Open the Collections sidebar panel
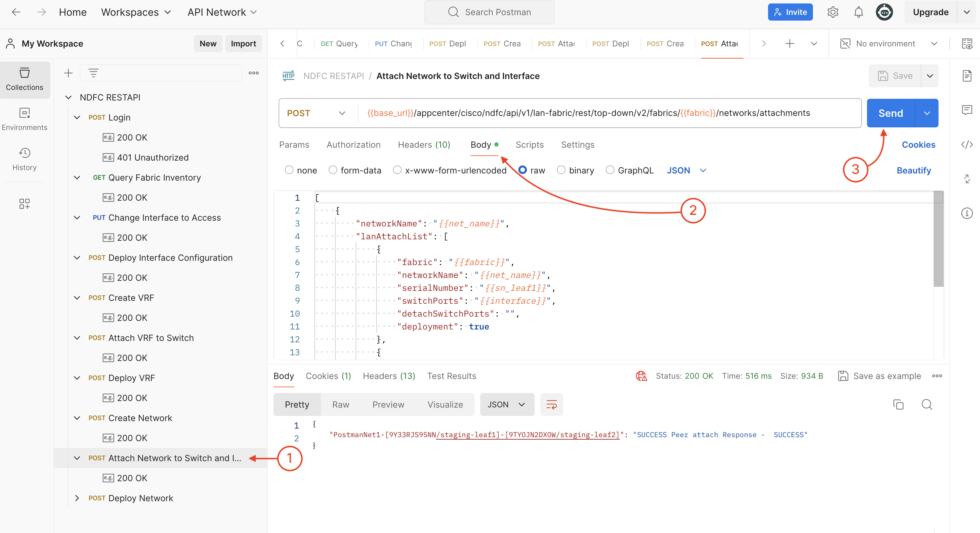The height and width of the screenshot is (533, 980). pos(25,80)
